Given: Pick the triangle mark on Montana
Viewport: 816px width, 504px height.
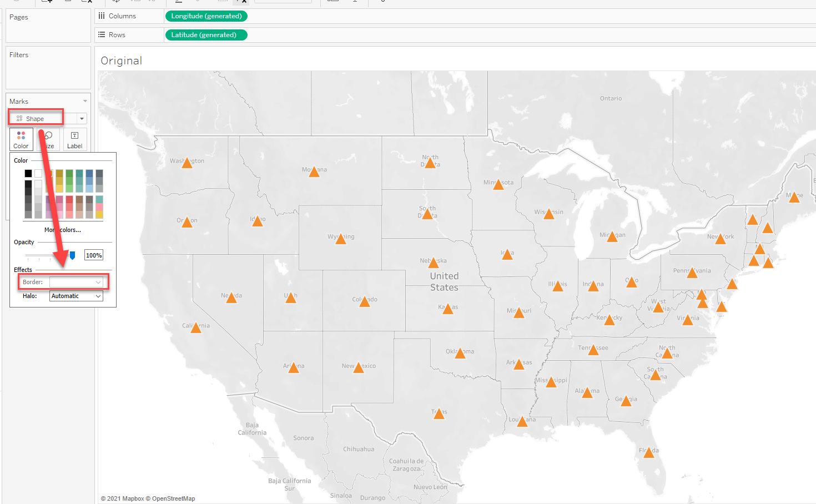Looking at the screenshot, I should [x=314, y=172].
